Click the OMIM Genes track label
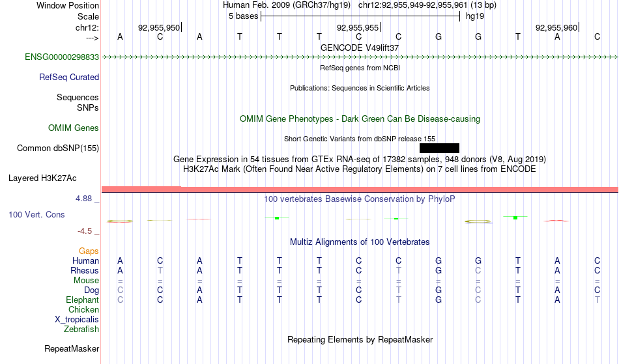Screen dimensions: 619x364 click(74, 128)
